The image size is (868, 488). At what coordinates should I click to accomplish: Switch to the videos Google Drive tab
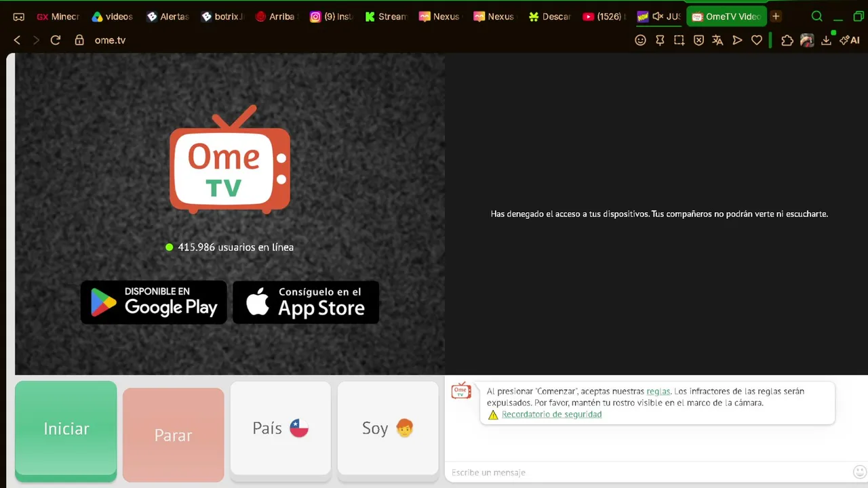click(113, 16)
